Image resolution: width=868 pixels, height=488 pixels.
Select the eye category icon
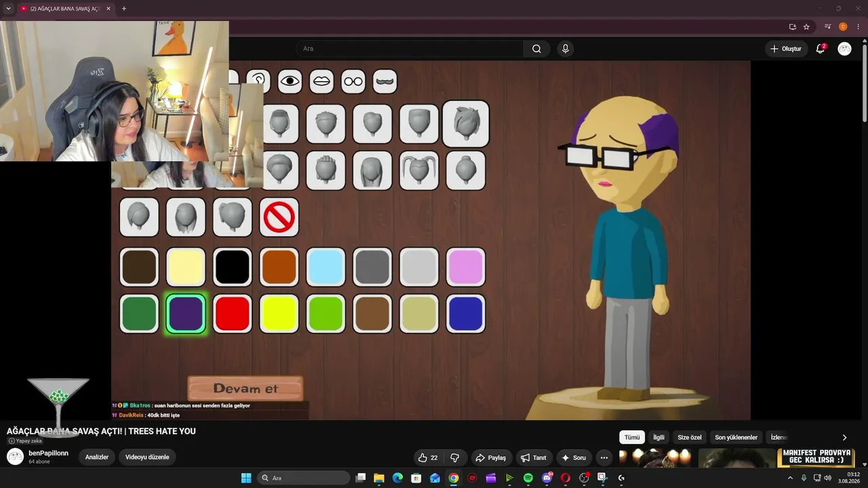coord(290,81)
